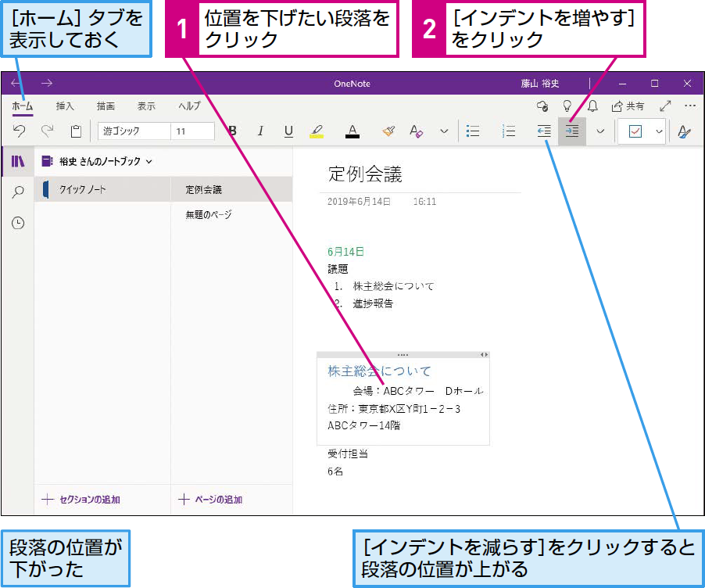Viewport: 705px width, 588px height.
Task: Apply the black font color
Action: click(352, 131)
